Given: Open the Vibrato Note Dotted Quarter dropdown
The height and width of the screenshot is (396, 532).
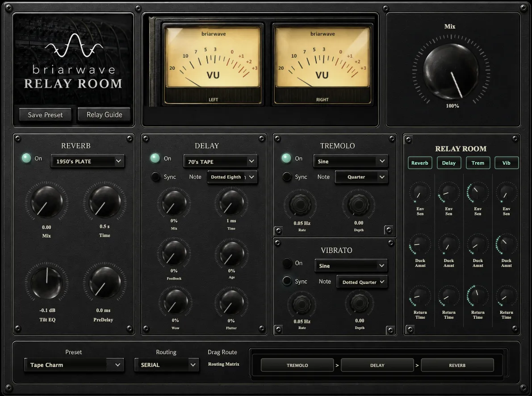Looking at the screenshot, I should [362, 282].
